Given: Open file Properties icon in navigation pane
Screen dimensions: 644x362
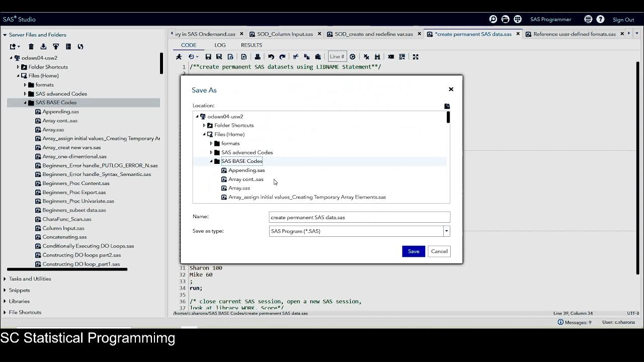Looking at the screenshot, I should tap(68, 47).
